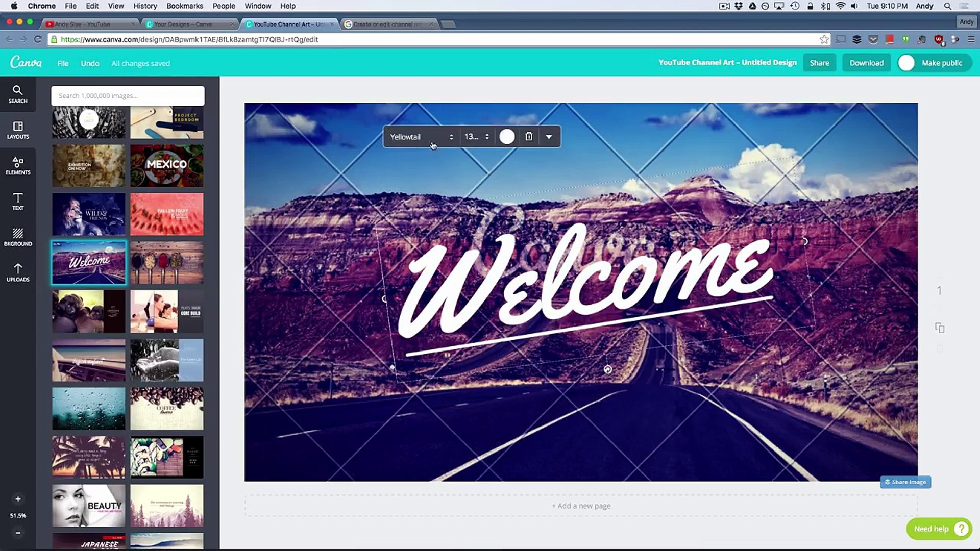Open the File menu in Canva
The width and height of the screenshot is (980, 551).
(x=63, y=63)
